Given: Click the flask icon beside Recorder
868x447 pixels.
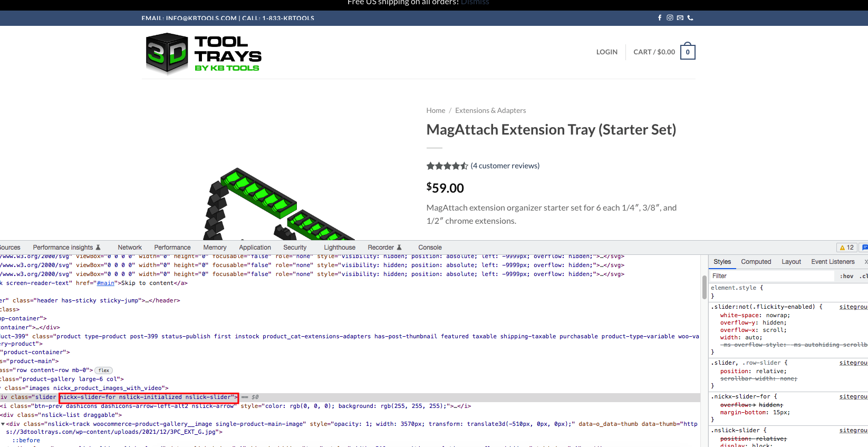Looking at the screenshot, I should pyautogui.click(x=399, y=248).
